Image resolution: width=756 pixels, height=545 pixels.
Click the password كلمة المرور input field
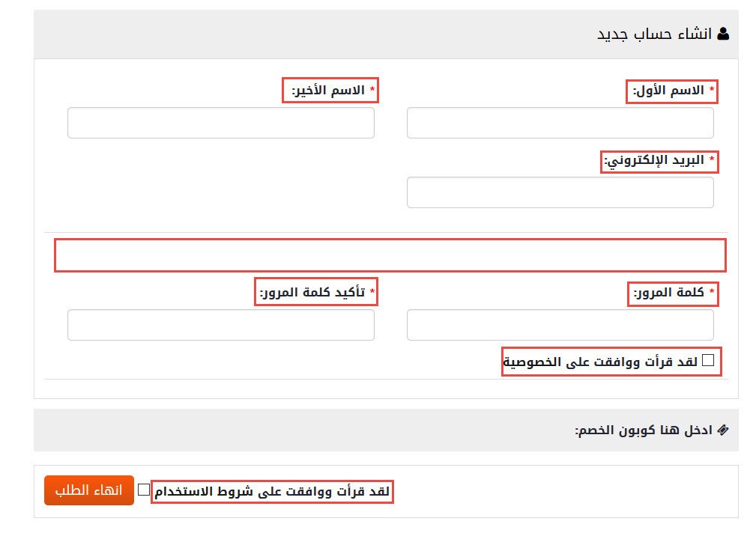click(x=560, y=324)
